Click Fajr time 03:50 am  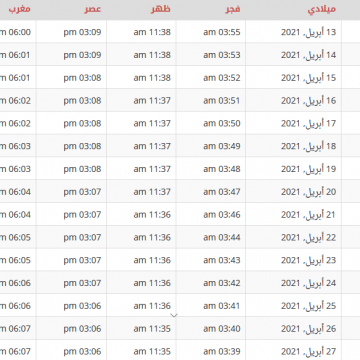(x=222, y=124)
